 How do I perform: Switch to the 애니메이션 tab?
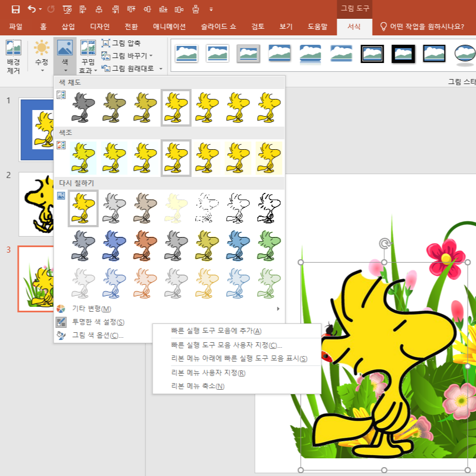click(x=169, y=27)
